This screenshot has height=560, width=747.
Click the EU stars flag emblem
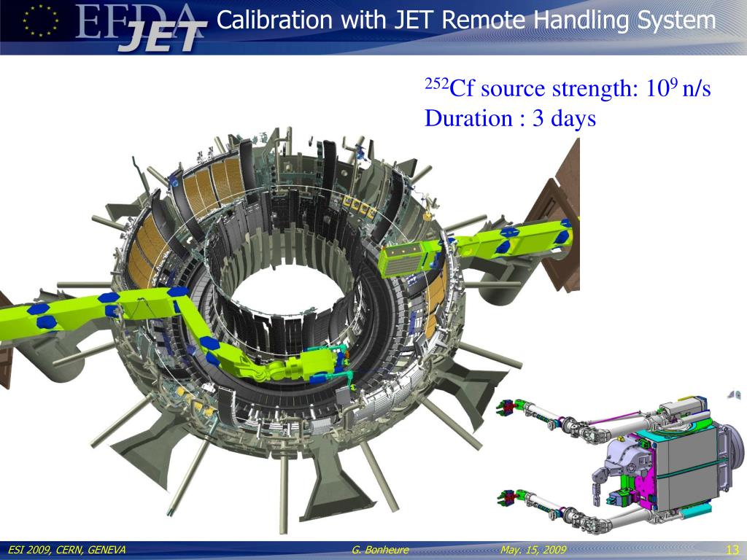[x=41, y=20]
